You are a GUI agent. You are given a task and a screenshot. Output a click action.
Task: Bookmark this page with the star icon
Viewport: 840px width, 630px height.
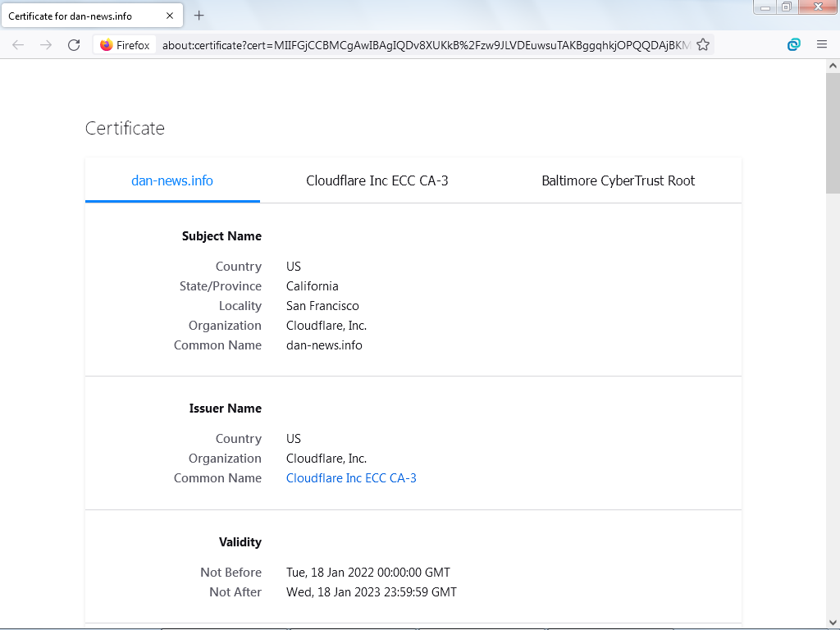pyautogui.click(x=703, y=45)
